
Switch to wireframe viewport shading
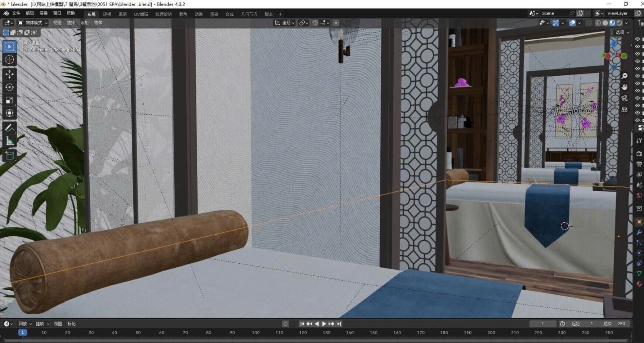pos(598,23)
